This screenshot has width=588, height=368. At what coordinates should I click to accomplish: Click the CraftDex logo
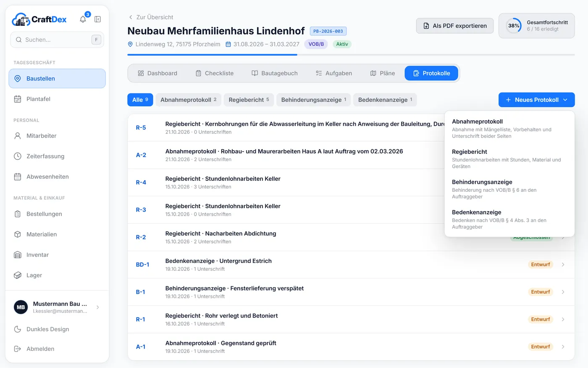[x=39, y=19]
